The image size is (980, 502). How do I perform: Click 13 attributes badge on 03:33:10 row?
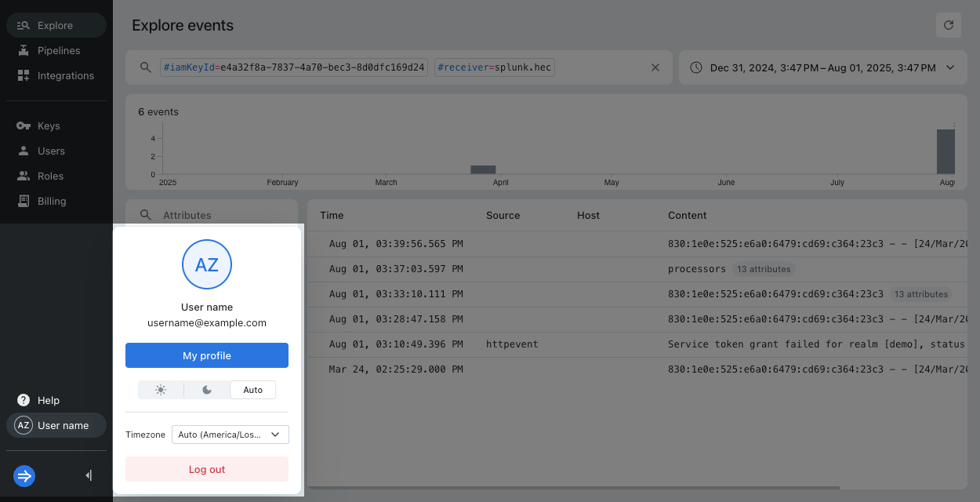[x=921, y=294]
